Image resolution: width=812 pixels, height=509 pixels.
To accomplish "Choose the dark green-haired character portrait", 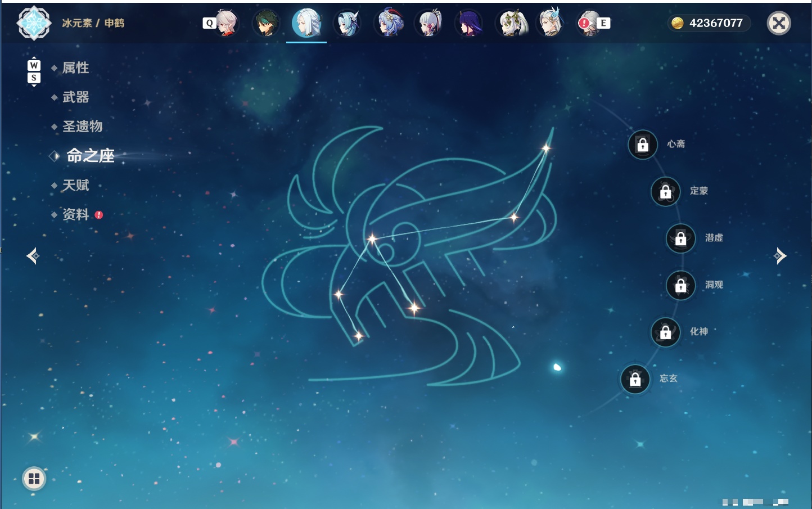I will (x=266, y=23).
